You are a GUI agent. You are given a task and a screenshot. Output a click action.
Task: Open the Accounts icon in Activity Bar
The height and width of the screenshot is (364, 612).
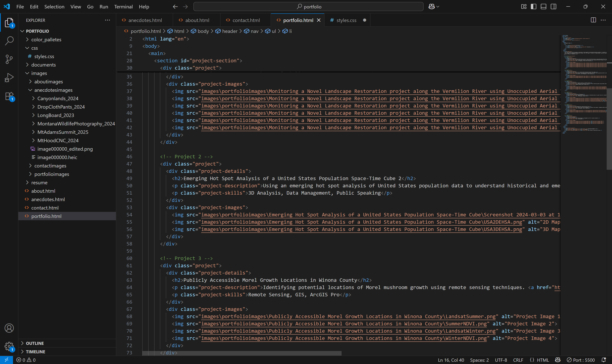click(9, 328)
